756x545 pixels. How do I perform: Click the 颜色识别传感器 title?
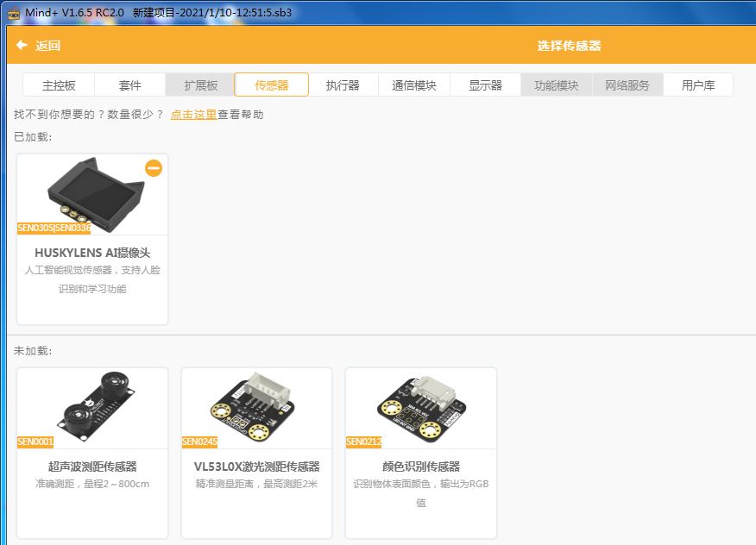click(421, 467)
